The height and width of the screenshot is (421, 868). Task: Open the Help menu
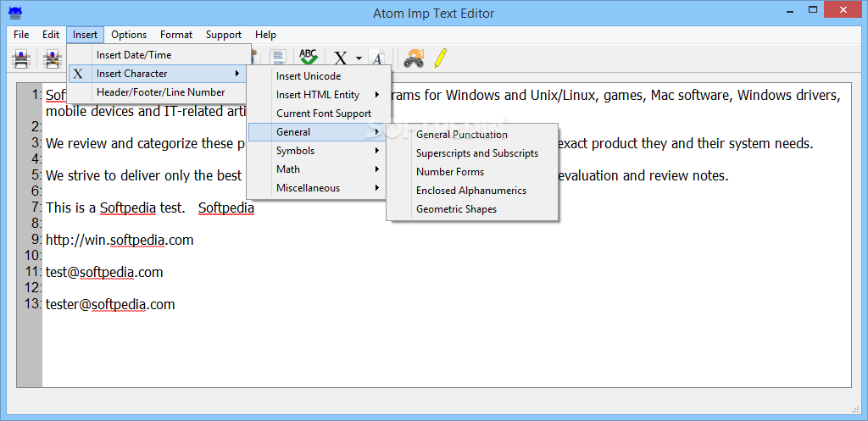(x=265, y=34)
